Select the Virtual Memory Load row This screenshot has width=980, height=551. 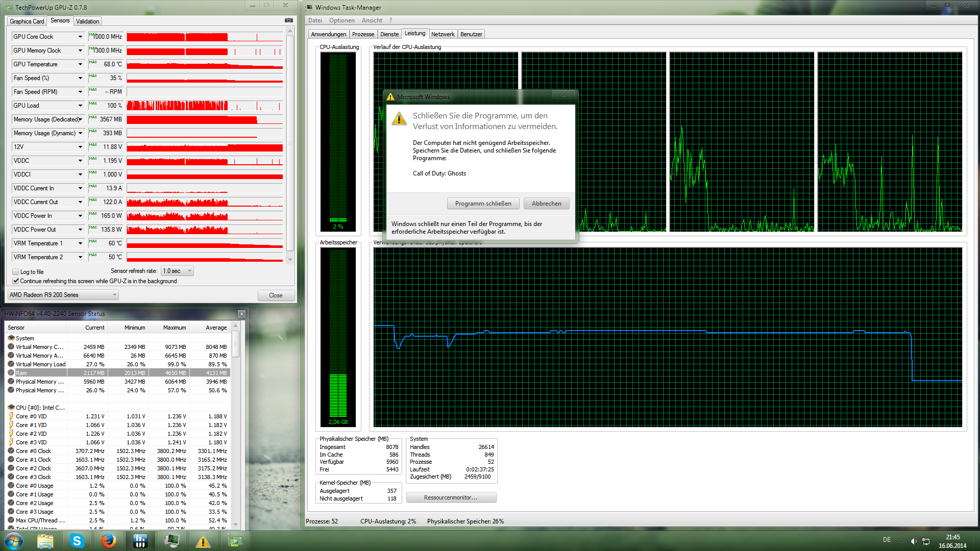point(117,364)
